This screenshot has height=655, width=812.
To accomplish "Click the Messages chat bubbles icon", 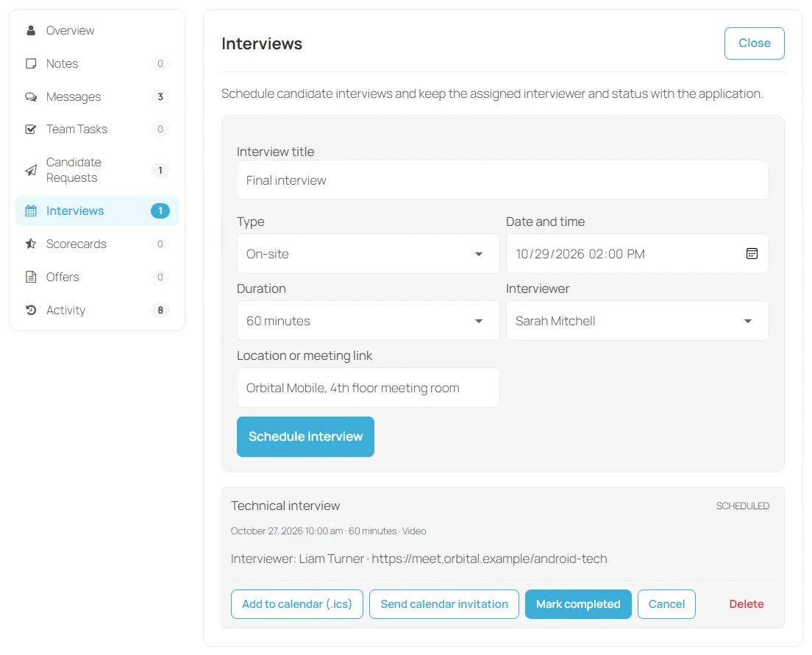I will (31, 97).
